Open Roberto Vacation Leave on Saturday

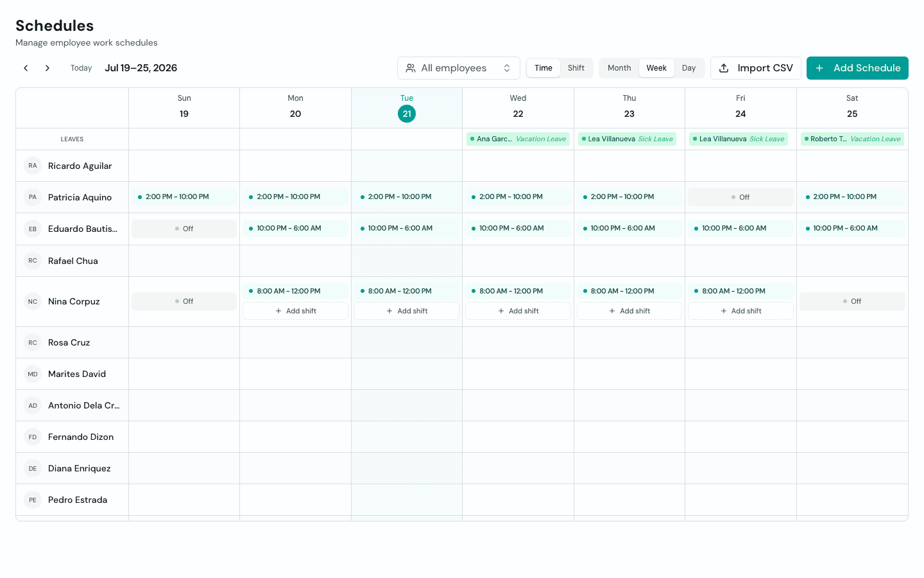point(852,139)
